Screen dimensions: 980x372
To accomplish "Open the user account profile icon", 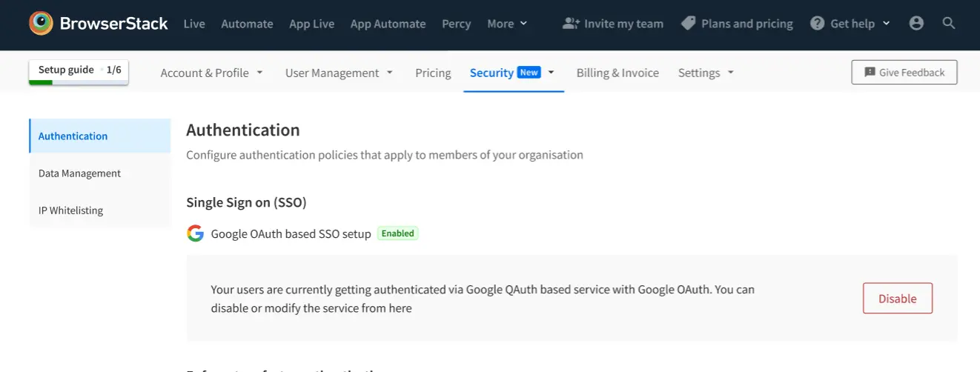I will 916,24.
